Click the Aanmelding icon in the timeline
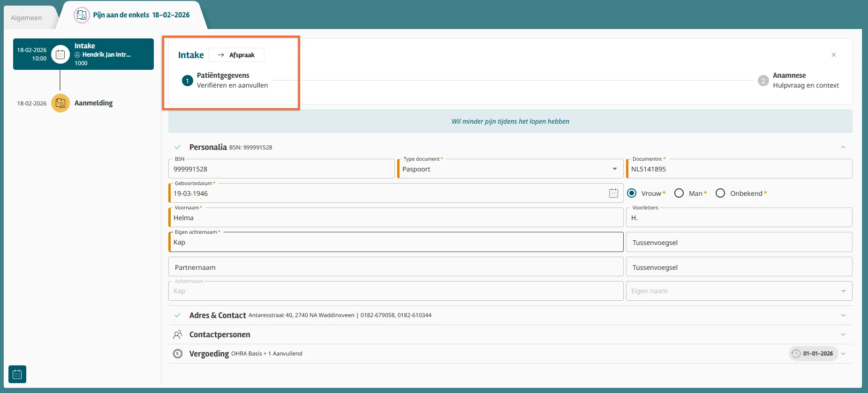This screenshot has width=868, height=393. coord(60,103)
